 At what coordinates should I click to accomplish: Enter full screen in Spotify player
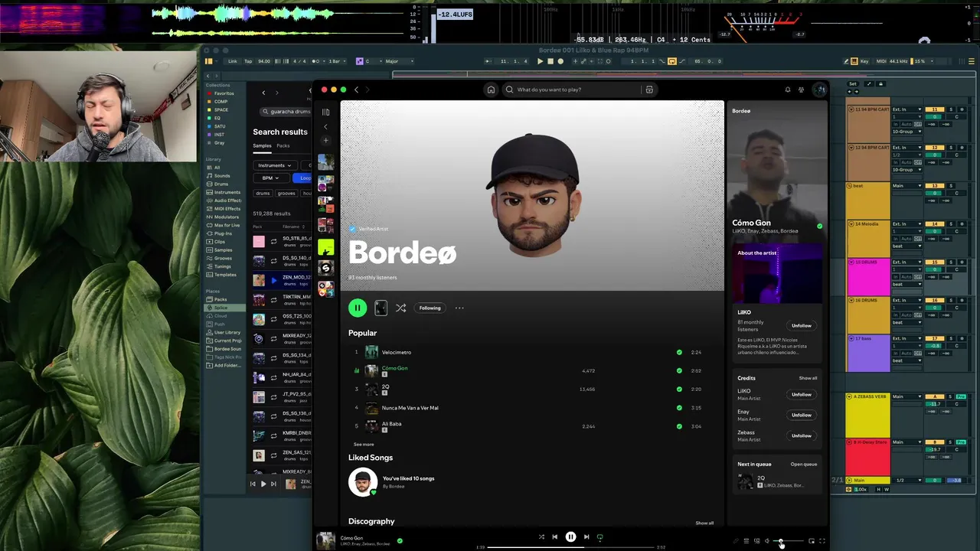coord(822,541)
